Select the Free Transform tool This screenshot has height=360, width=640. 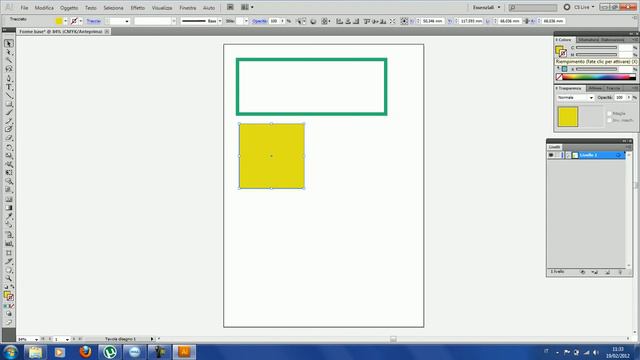click(x=9, y=173)
